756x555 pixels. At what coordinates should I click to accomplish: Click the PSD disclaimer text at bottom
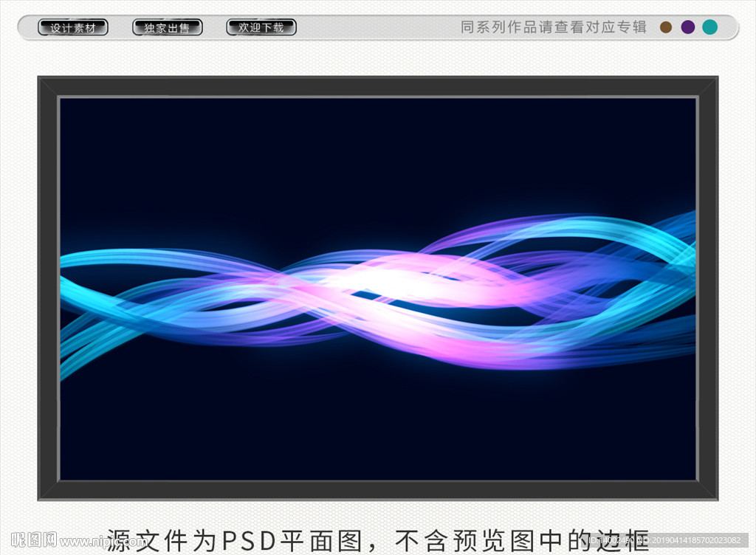[378, 538]
